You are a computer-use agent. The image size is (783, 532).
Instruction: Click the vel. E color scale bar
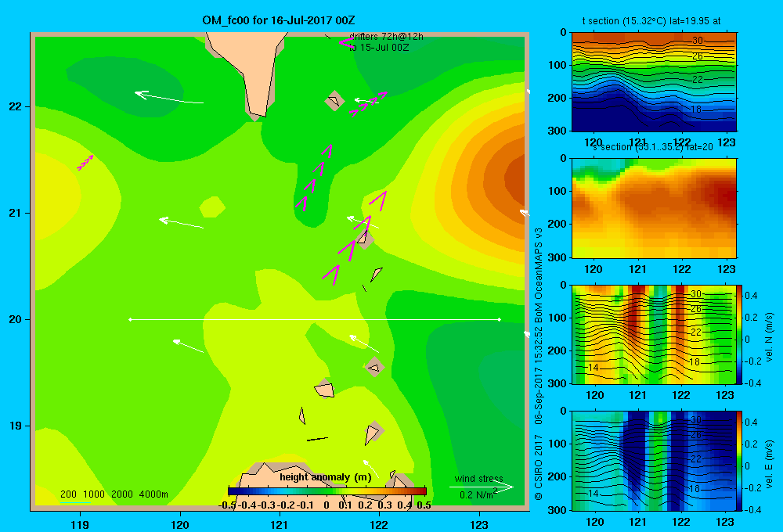point(740,461)
